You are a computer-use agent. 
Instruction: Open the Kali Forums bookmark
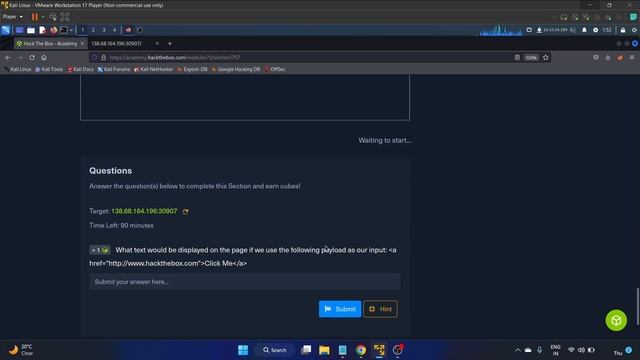click(113, 69)
